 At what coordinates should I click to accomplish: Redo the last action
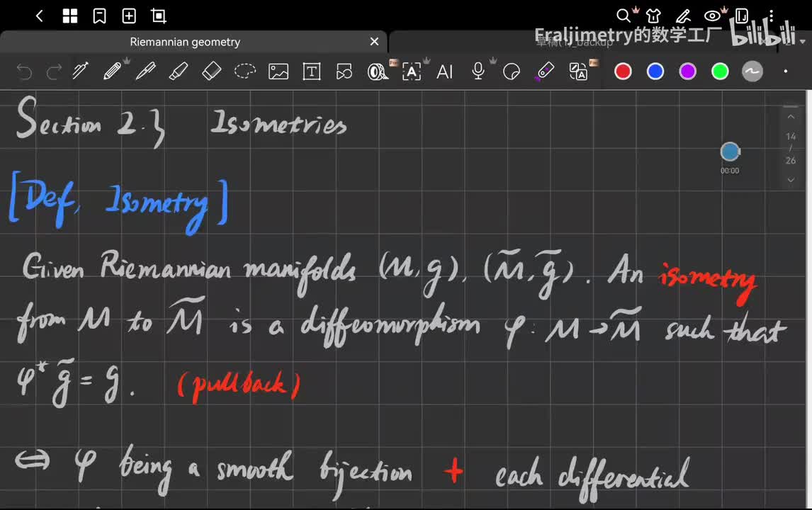point(54,72)
